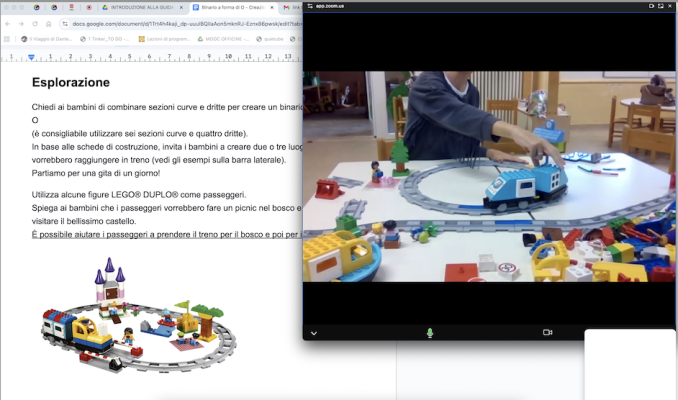
Task: Click the Chrome back arrow
Action: click(x=8, y=23)
